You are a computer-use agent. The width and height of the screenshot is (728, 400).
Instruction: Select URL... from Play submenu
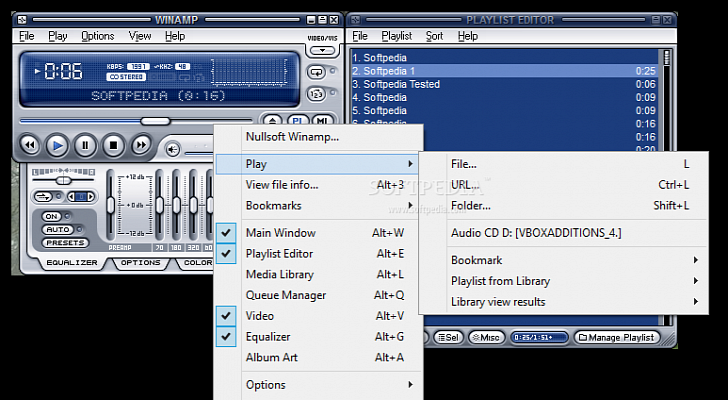point(465,185)
